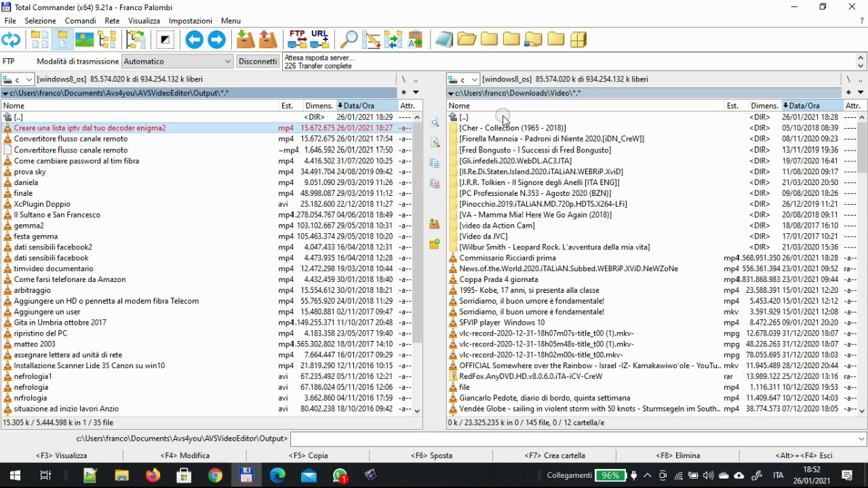
Task: Click the move icon in the middle bar
Action: (435, 184)
